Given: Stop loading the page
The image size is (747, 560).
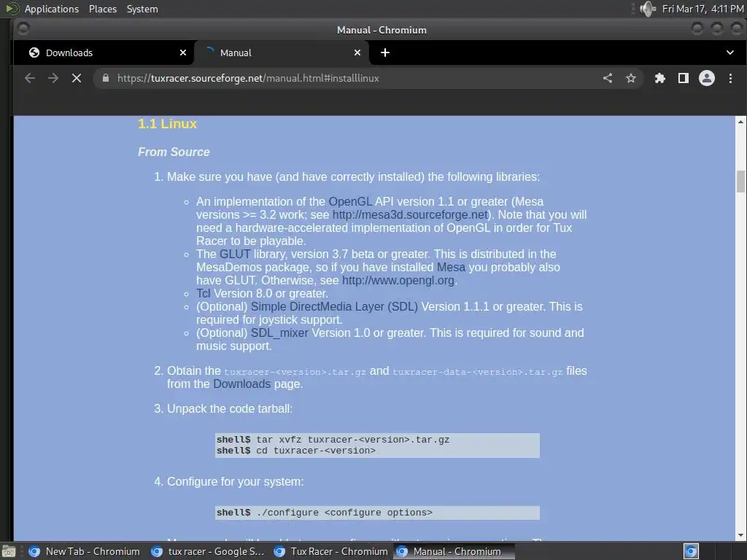Looking at the screenshot, I should [76, 78].
